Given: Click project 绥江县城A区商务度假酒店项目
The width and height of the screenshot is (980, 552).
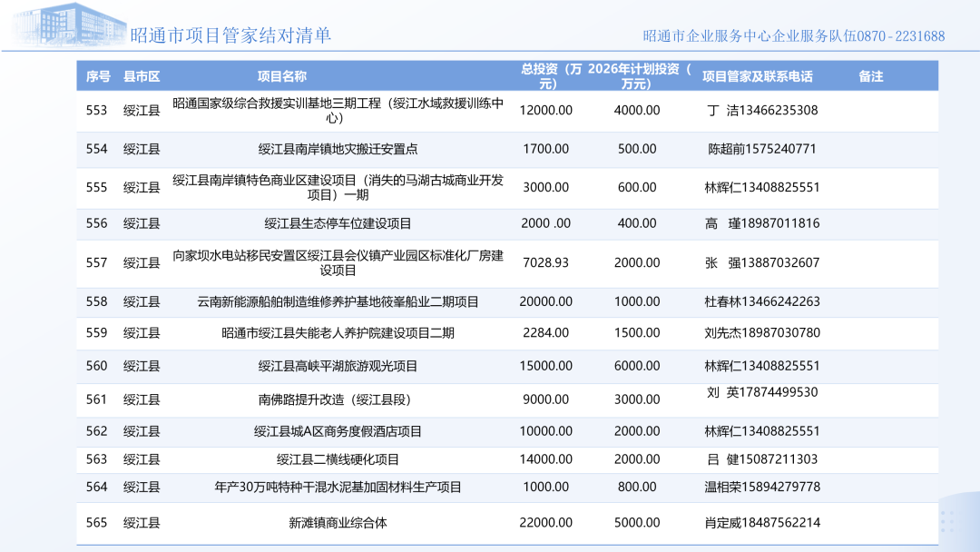Looking at the screenshot, I should (x=338, y=431).
